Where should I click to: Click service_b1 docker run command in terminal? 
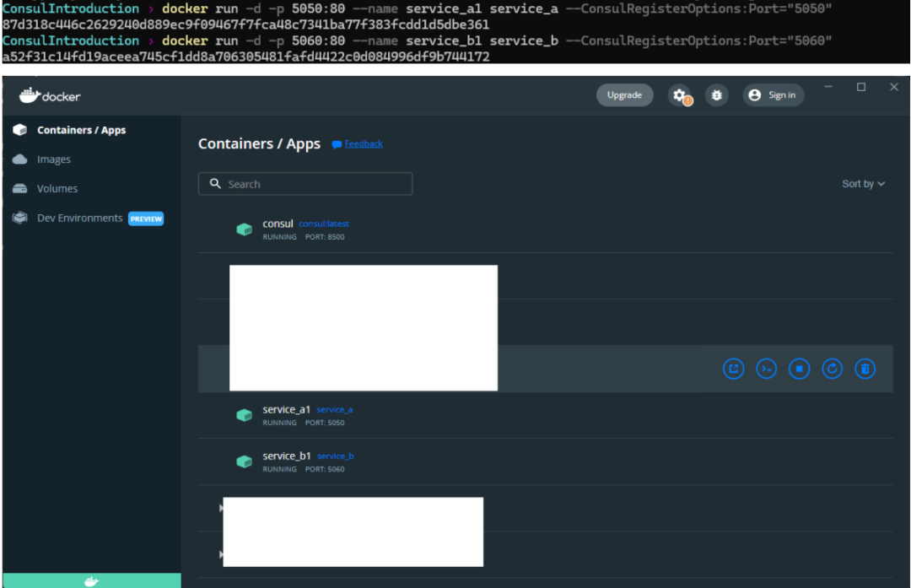[497, 40]
